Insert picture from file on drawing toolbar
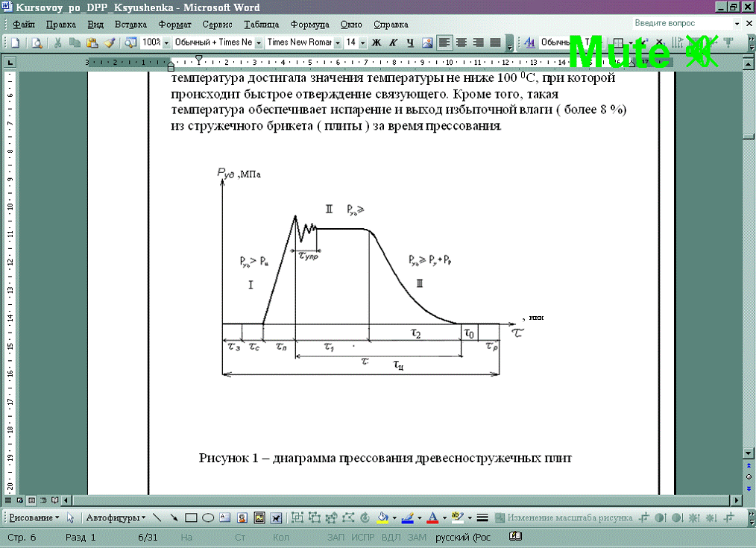Image resolution: width=756 pixels, height=548 pixels. (259, 517)
